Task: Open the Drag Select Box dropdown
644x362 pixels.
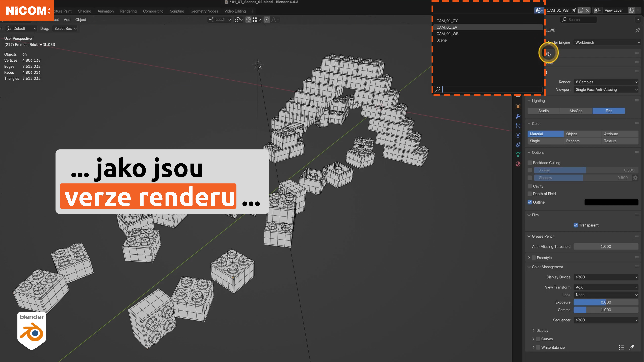Action: point(65,28)
